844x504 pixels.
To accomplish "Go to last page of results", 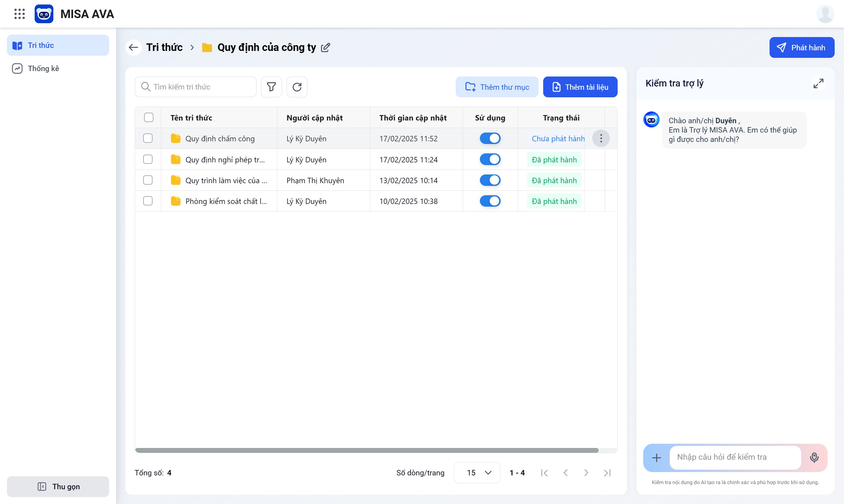I will pos(607,472).
